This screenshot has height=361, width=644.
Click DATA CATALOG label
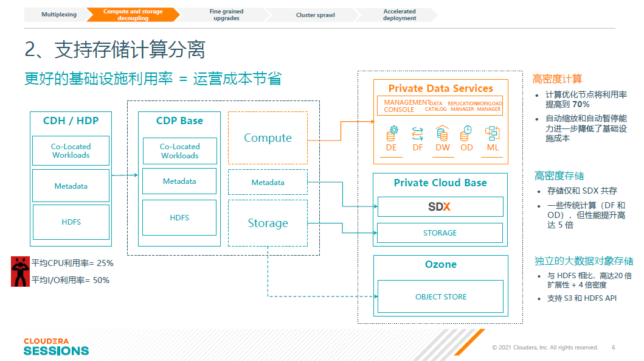point(436,106)
